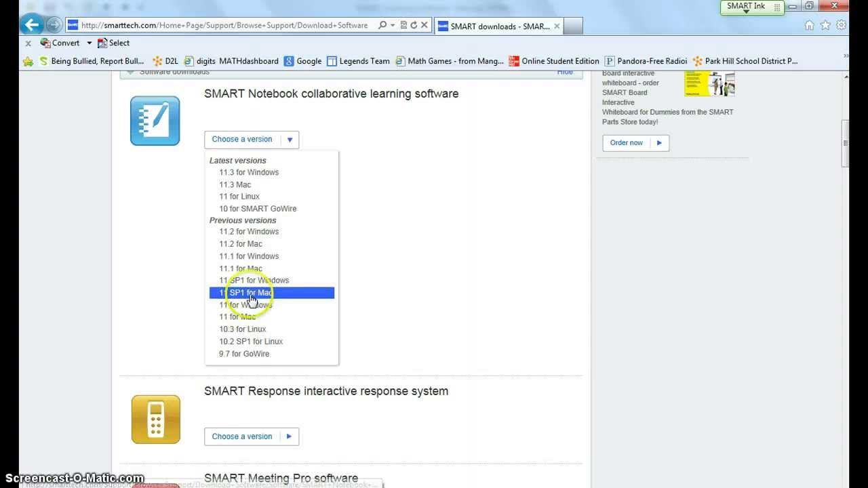Click the Select toolbar button
The height and width of the screenshot is (488, 868).
(x=113, y=43)
